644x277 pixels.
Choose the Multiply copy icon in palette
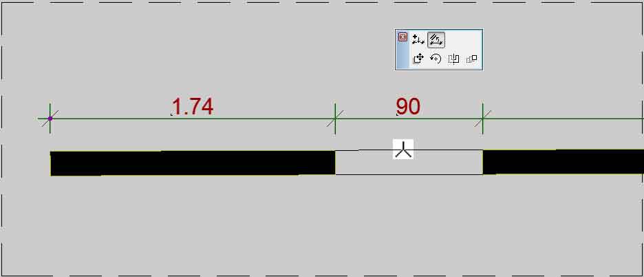pyautogui.click(x=471, y=59)
